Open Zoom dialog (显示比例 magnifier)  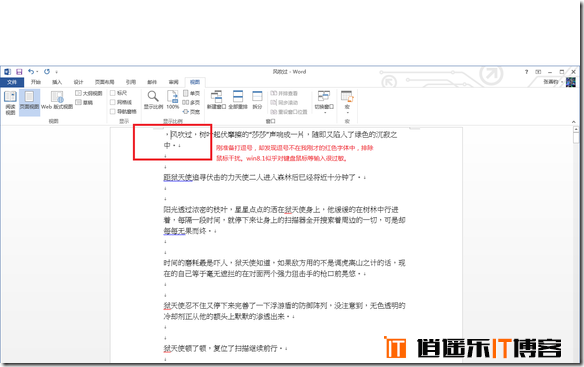click(x=153, y=100)
